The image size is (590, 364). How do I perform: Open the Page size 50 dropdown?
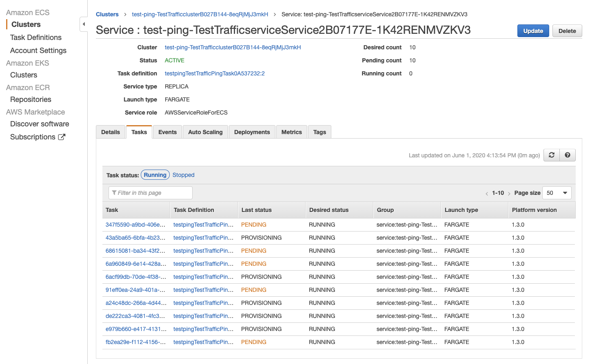tap(557, 193)
